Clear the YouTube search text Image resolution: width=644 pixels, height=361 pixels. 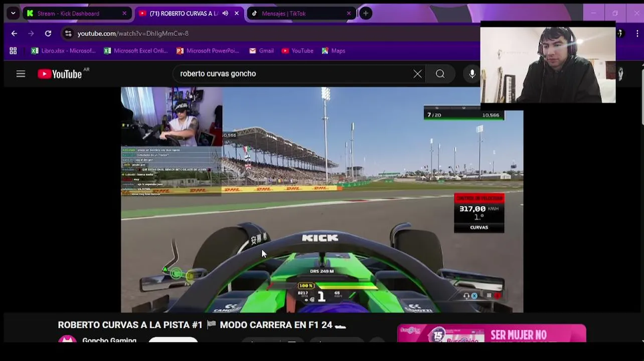click(417, 74)
